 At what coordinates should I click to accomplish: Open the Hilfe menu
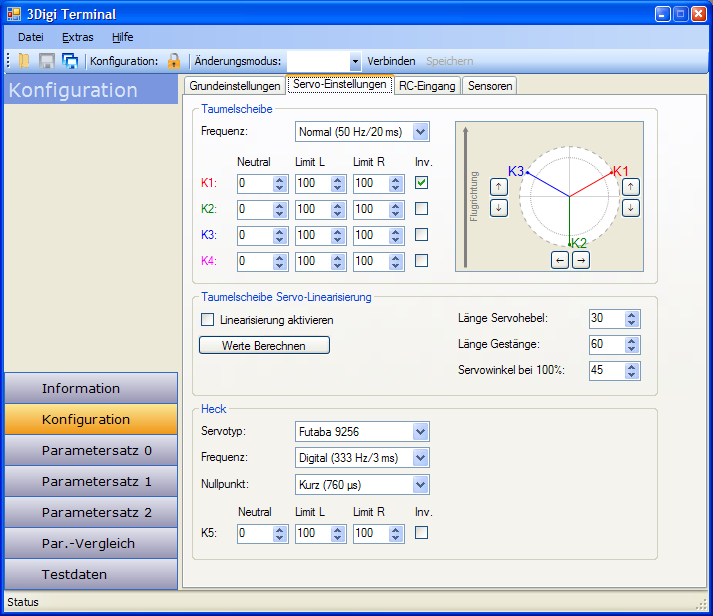click(123, 37)
